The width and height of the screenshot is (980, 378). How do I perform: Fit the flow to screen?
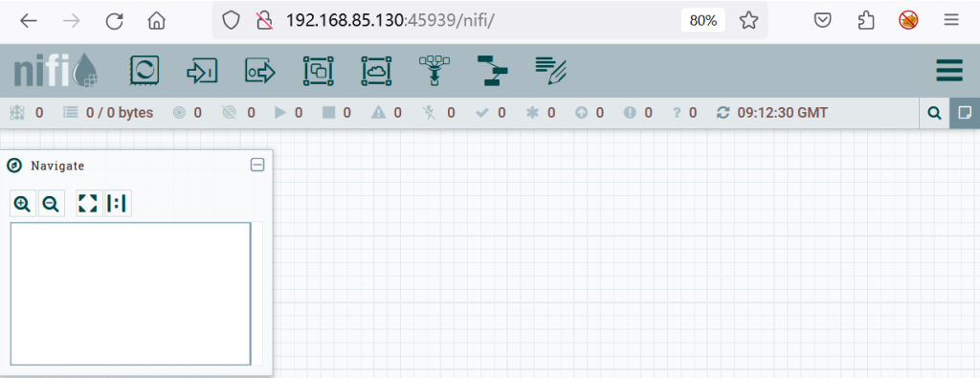pyautogui.click(x=89, y=204)
